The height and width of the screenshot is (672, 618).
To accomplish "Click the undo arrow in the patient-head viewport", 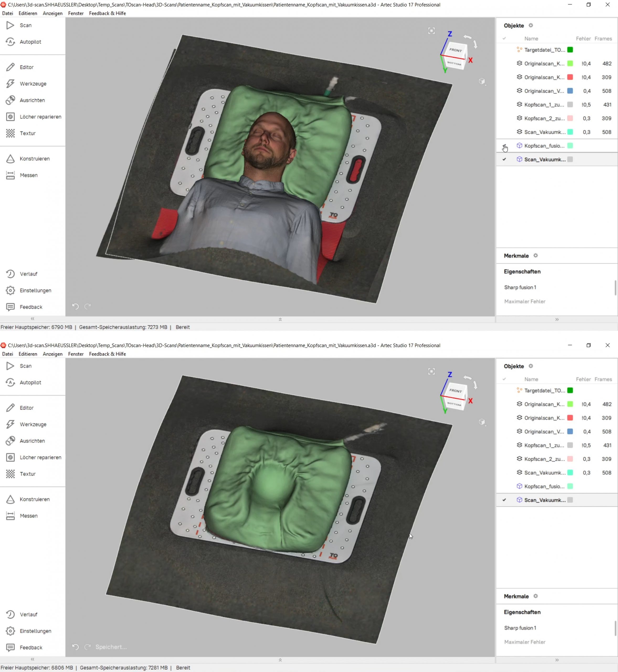I will pyautogui.click(x=75, y=306).
